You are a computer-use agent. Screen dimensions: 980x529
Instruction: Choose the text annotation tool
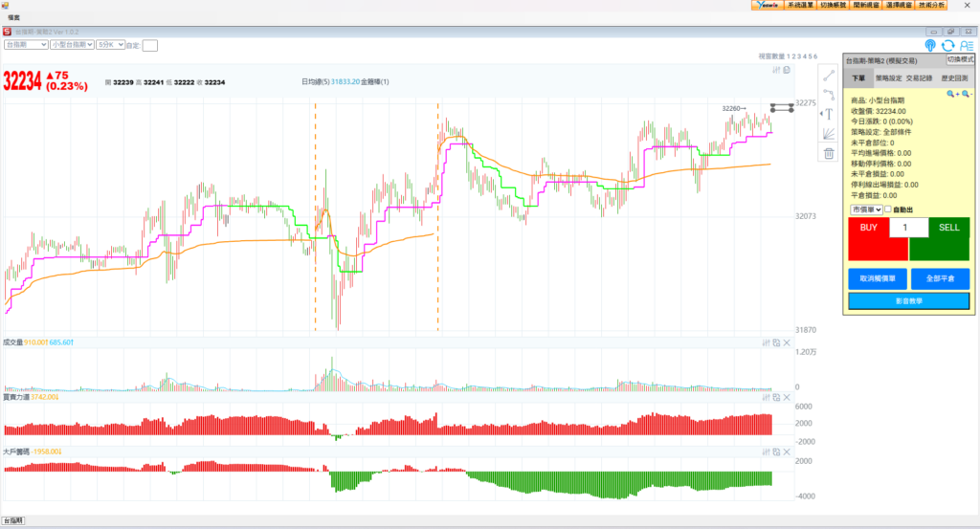point(829,113)
